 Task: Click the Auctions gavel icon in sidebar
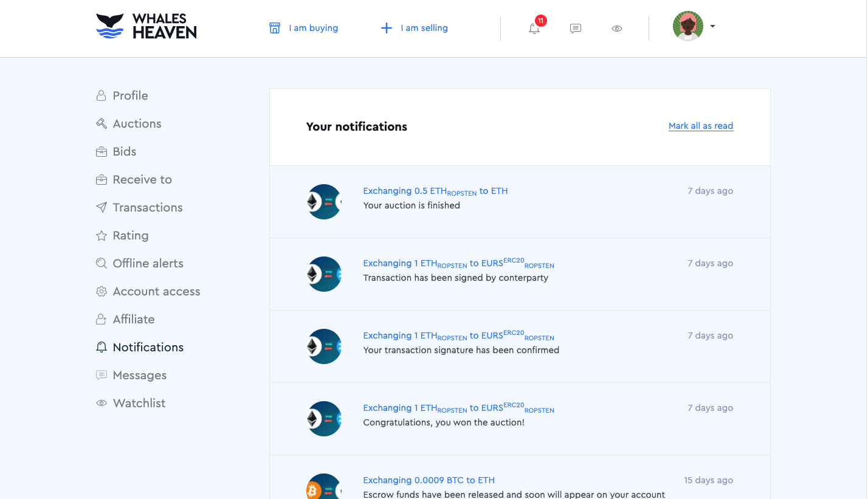click(102, 123)
